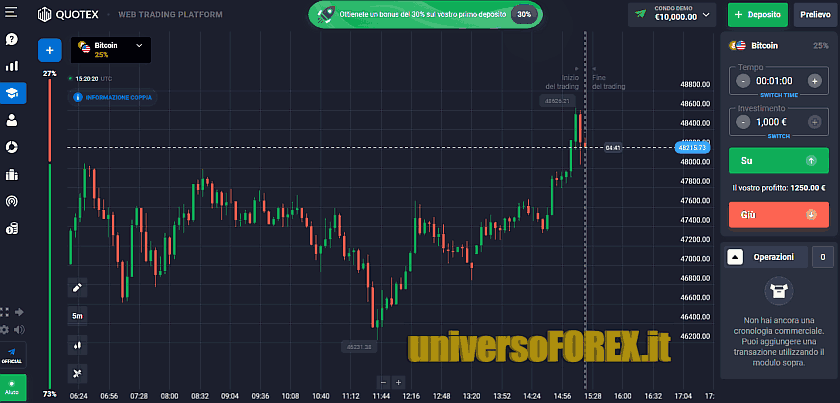Increase Tempo with the plus stepper

click(814, 80)
